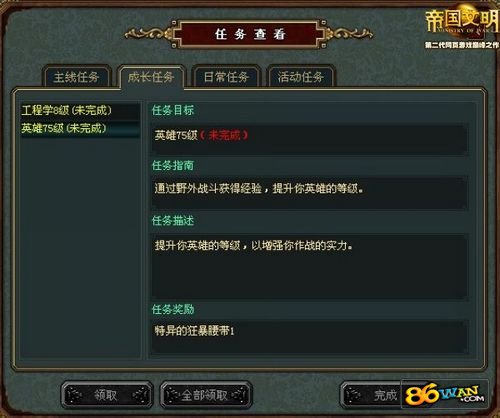The height and width of the screenshot is (418, 500).
Task: Click the 提升你英雄的等级 description text
Action: (197, 246)
